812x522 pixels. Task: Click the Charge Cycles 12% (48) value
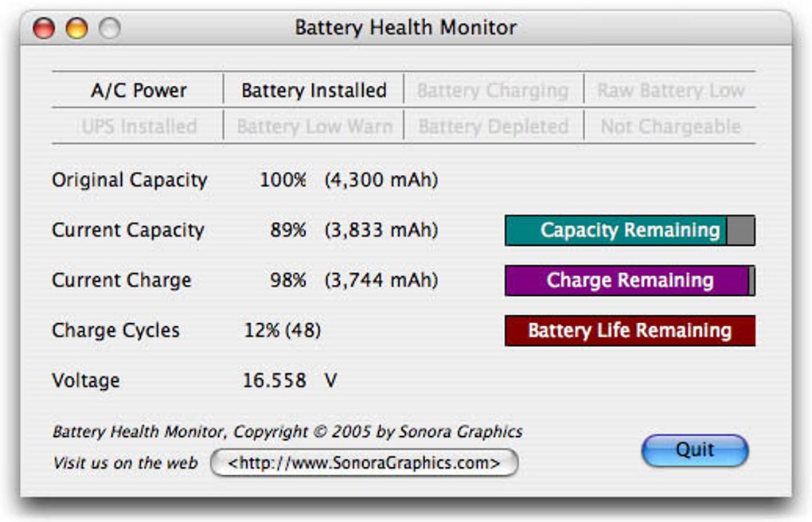tap(282, 331)
